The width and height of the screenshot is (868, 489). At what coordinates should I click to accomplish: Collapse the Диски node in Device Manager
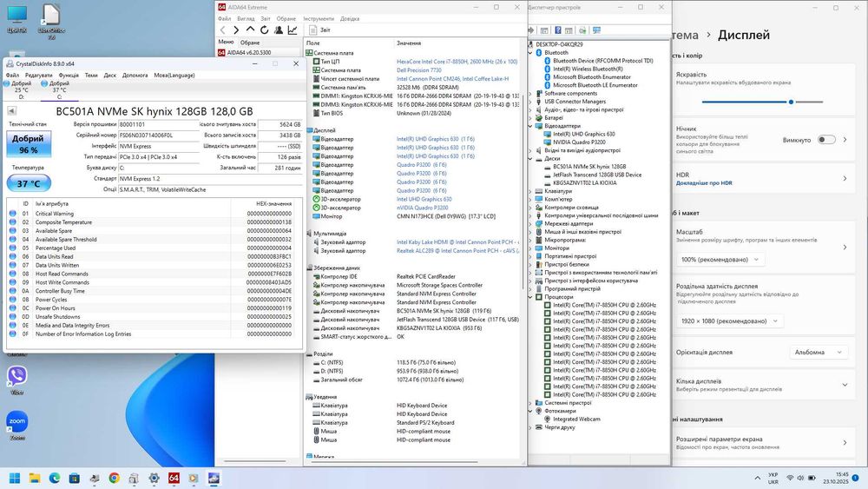pyautogui.click(x=531, y=159)
